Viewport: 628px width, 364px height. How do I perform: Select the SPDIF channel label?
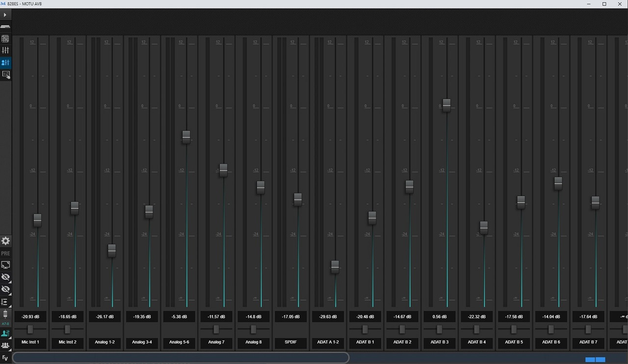(291, 342)
